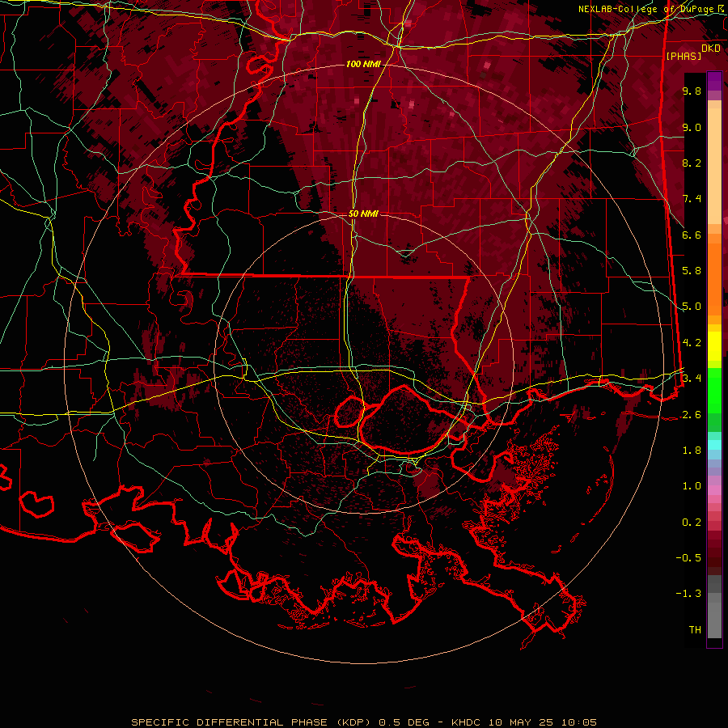728x728 pixels.
Task: Select the 1.0 value on the scale
Action: point(692,486)
